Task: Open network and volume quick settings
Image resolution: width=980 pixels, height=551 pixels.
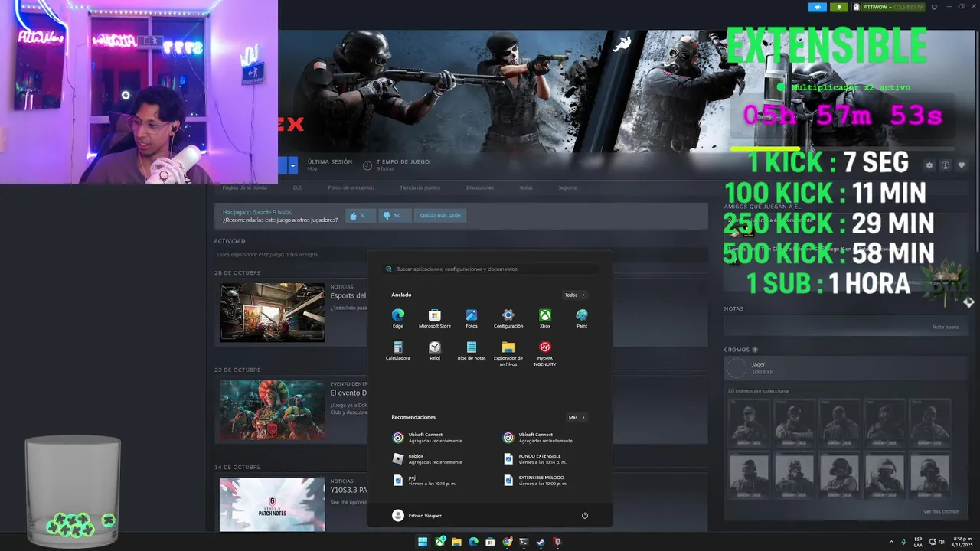Action: point(936,542)
